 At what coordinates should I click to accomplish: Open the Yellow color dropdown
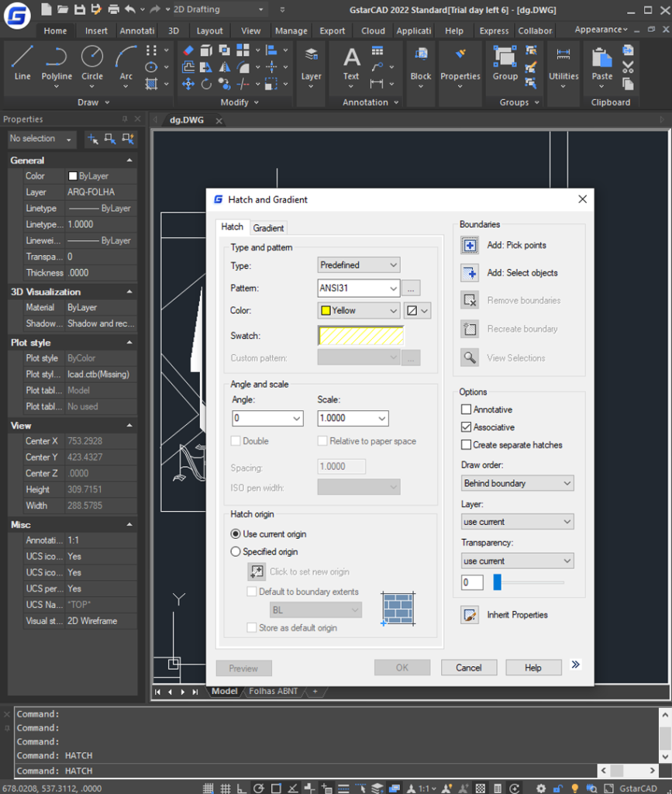(x=359, y=310)
